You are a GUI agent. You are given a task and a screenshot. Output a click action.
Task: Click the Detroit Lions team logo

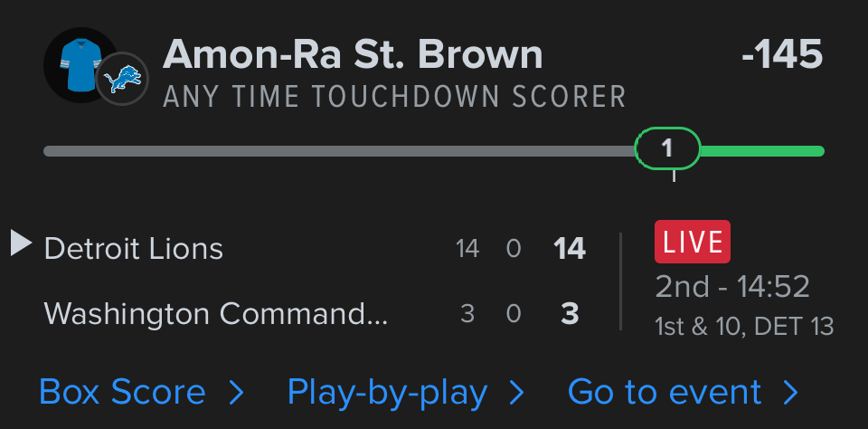pos(122,79)
